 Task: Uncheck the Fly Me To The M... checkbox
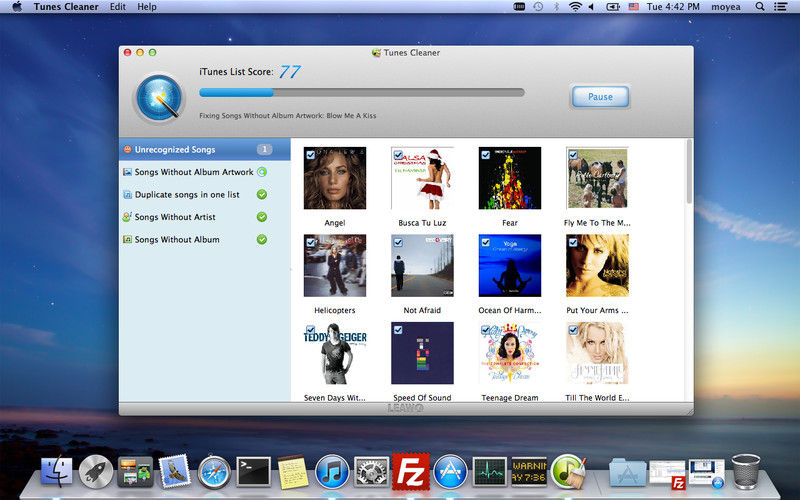pyautogui.click(x=573, y=155)
